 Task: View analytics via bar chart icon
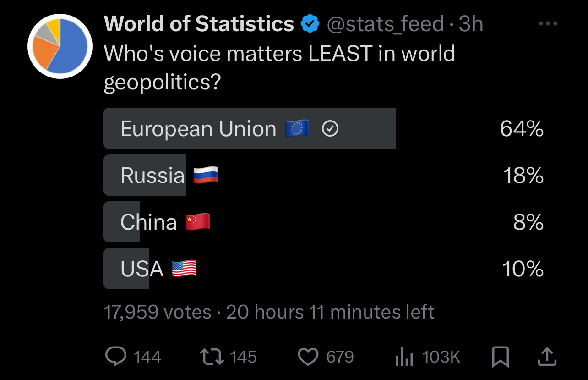(x=404, y=357)
